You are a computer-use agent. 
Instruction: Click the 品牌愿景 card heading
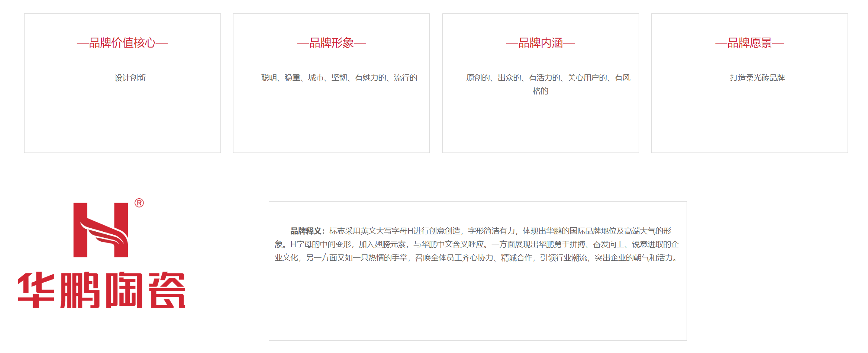749,43
